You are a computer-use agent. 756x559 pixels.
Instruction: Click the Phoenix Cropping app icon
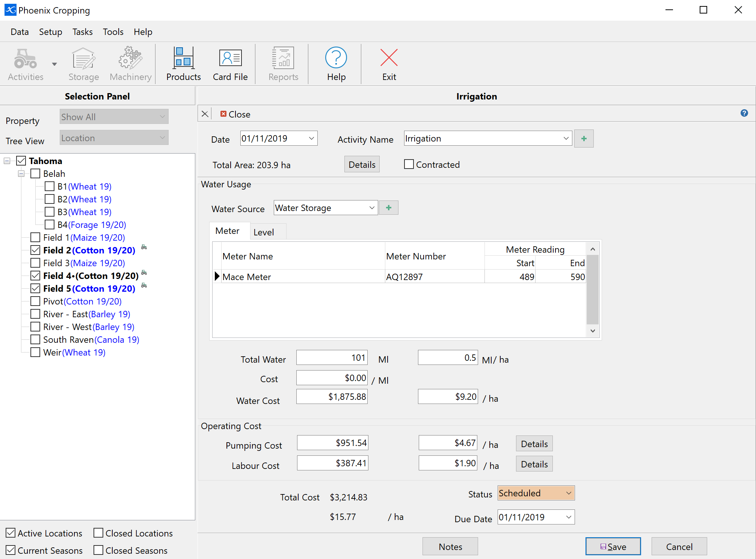[x=10, y=10]
